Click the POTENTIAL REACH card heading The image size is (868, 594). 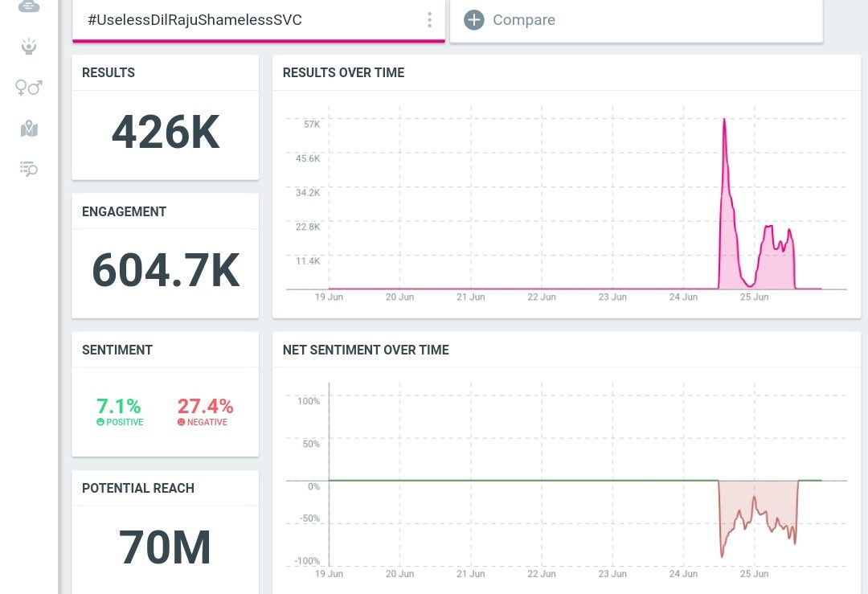138,488
